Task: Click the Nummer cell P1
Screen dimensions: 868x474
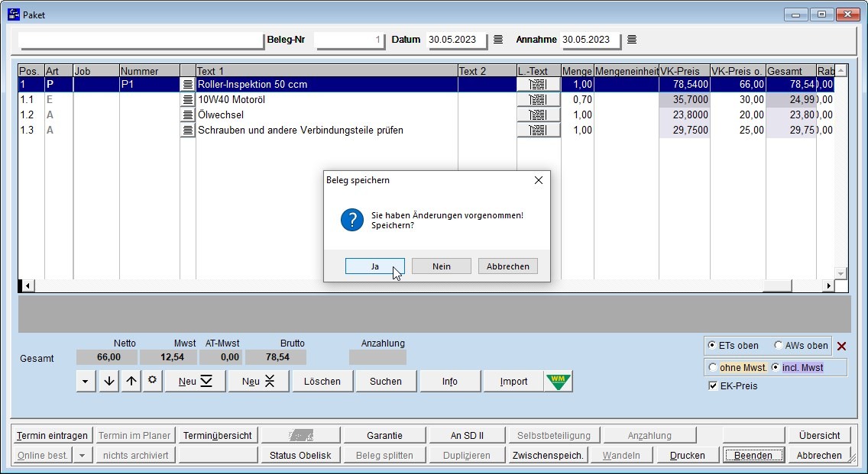Action: pos(150,85)
